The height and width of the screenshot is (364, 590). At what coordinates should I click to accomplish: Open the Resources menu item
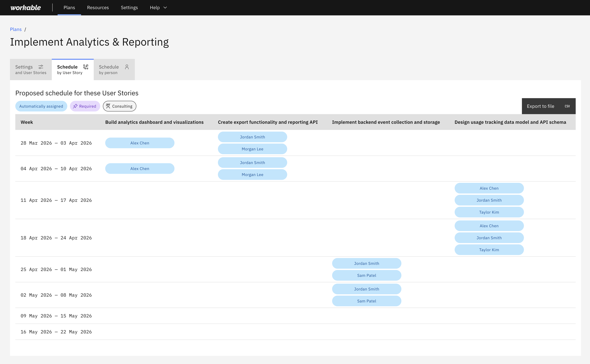(98, 8)
